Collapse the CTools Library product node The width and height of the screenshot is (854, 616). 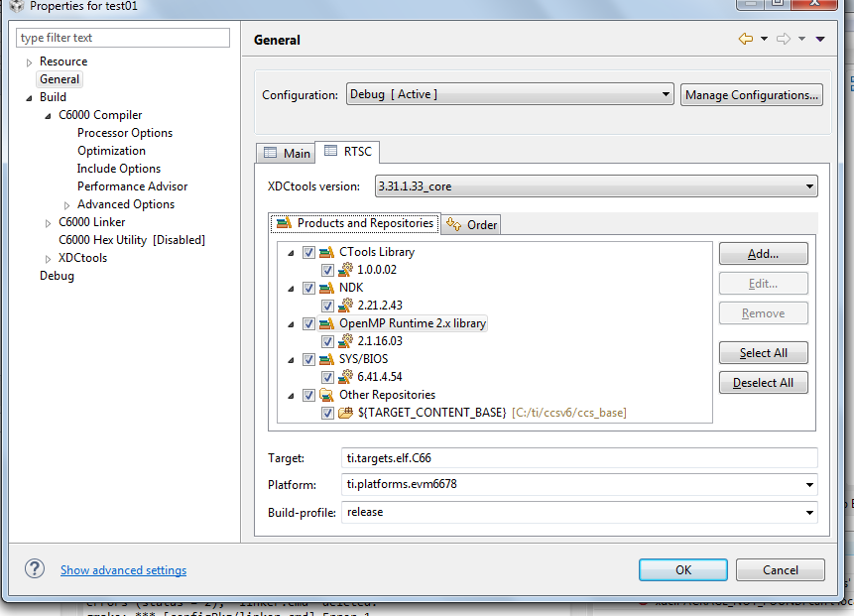[x=291, y=253]
